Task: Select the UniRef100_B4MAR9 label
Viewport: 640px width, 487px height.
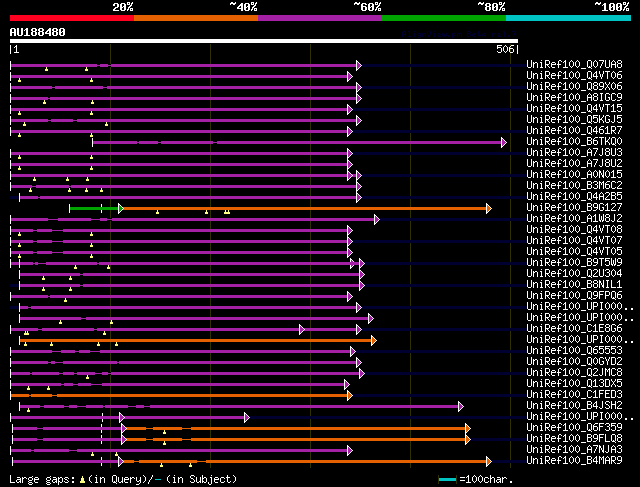Action: click(x=574, y=461)
